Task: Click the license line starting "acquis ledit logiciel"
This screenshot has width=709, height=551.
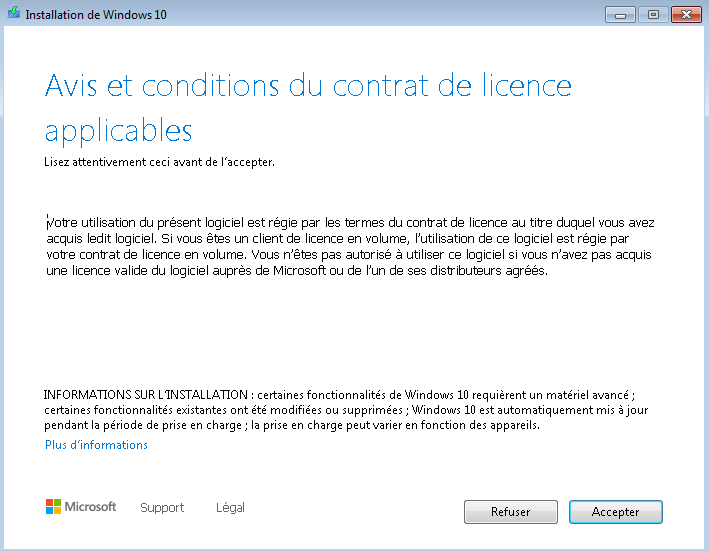Action: tap(338, 239)
